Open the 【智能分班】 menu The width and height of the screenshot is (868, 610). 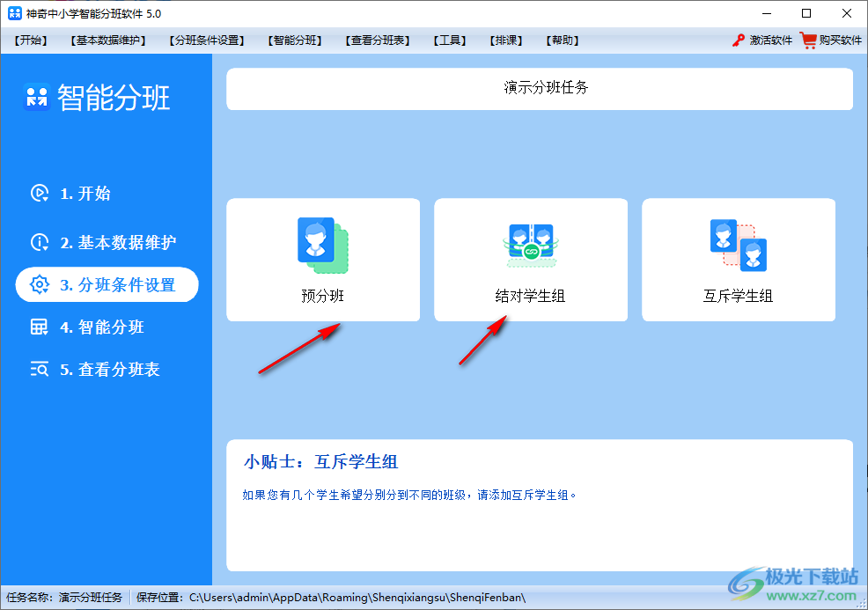coord(295,40)
